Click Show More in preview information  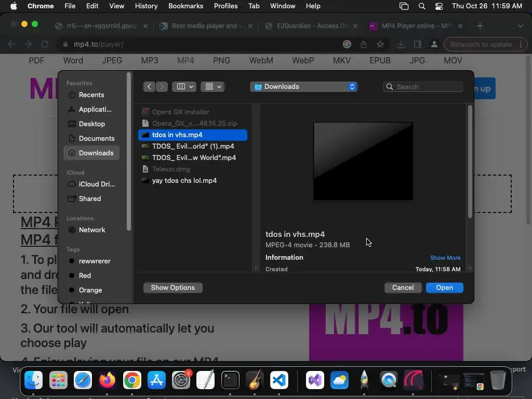445,258
